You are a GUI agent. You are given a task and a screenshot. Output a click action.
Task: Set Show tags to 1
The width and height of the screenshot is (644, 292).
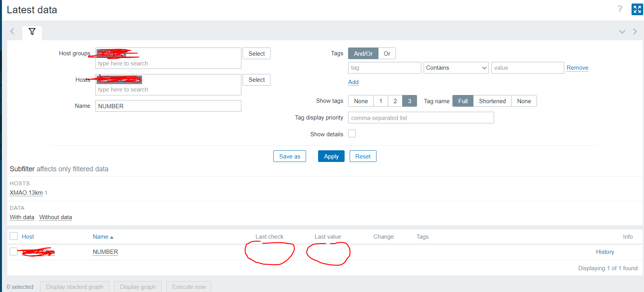(381, 101)
